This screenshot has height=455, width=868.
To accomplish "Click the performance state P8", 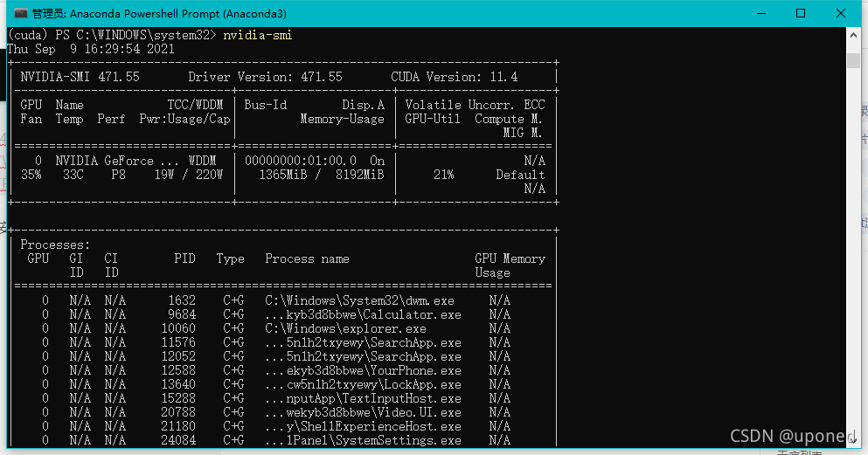I will (118, 175).
